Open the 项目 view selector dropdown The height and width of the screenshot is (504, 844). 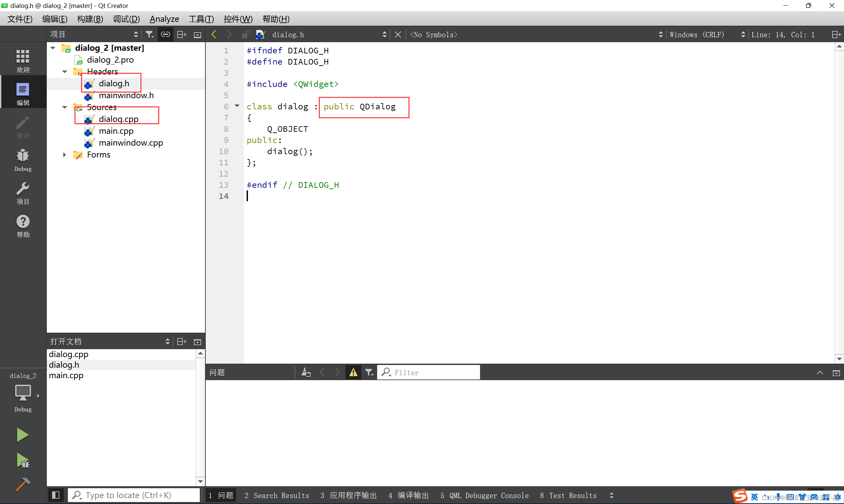point(94,35)
